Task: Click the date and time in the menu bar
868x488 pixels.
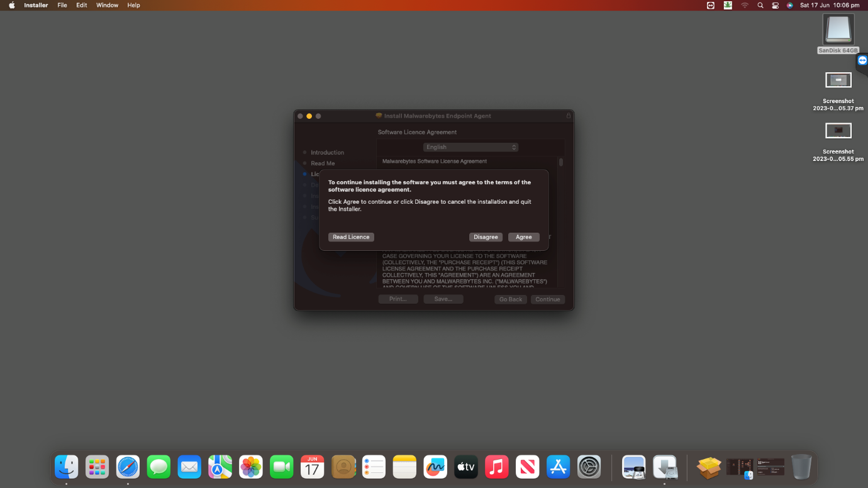Action: click(x=830, y=5)
